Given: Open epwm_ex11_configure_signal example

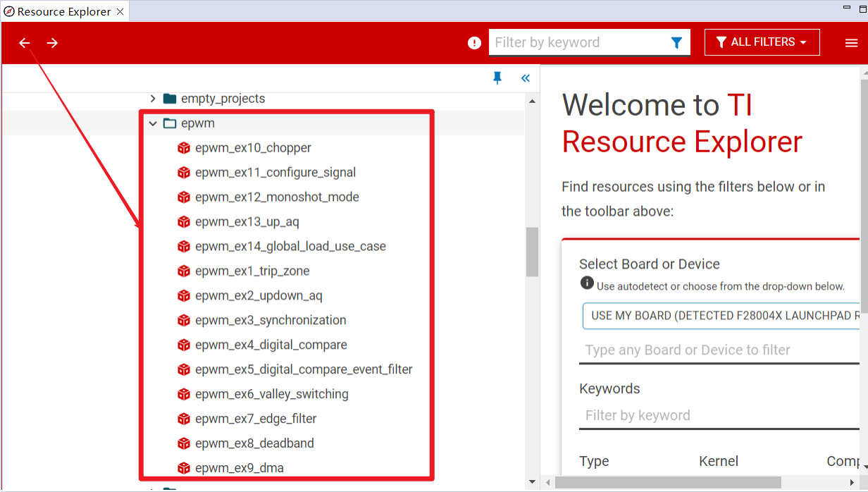Looking at the screenshot, I should pyautogui.click(x=275, y=173).
